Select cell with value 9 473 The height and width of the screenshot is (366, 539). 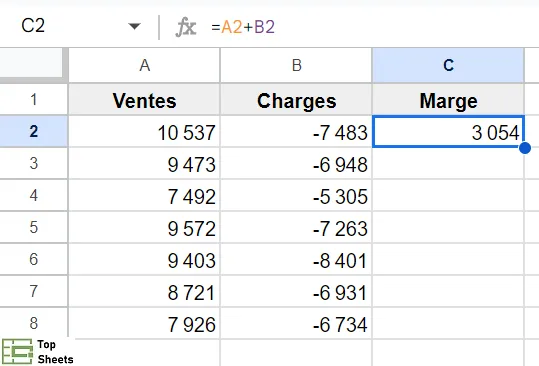pyautogui.click(x=144, y=163)
